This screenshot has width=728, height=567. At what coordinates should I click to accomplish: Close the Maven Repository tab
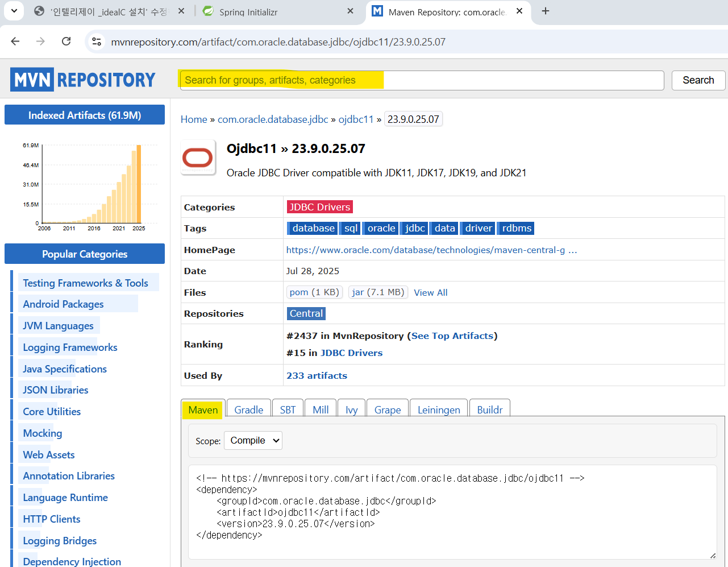pyautogui.click(x=519, y=11)
